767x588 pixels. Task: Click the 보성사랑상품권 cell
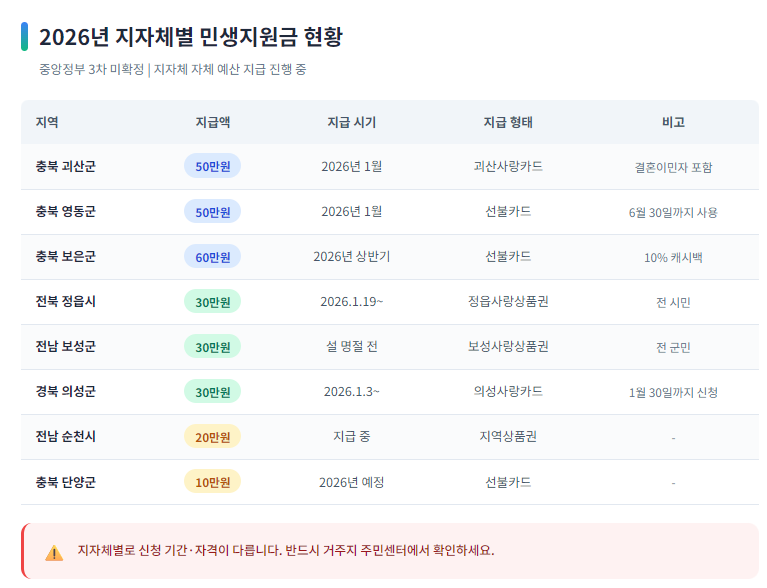point(508,346)
